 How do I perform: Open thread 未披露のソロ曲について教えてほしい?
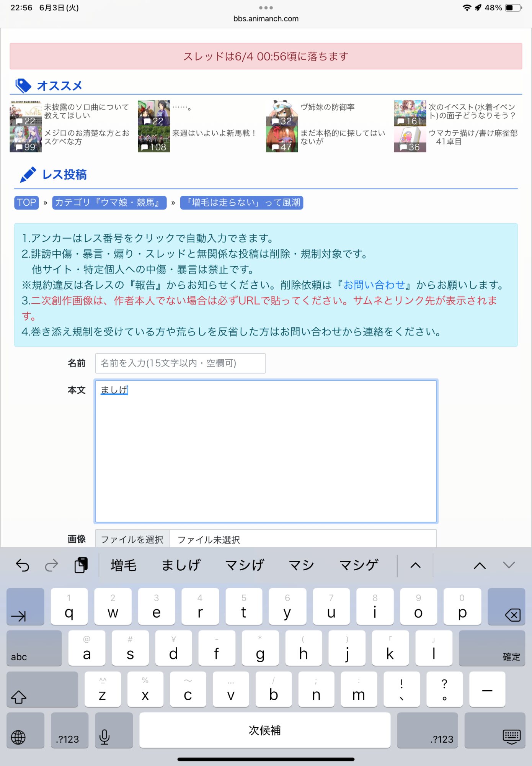point(86,111)
